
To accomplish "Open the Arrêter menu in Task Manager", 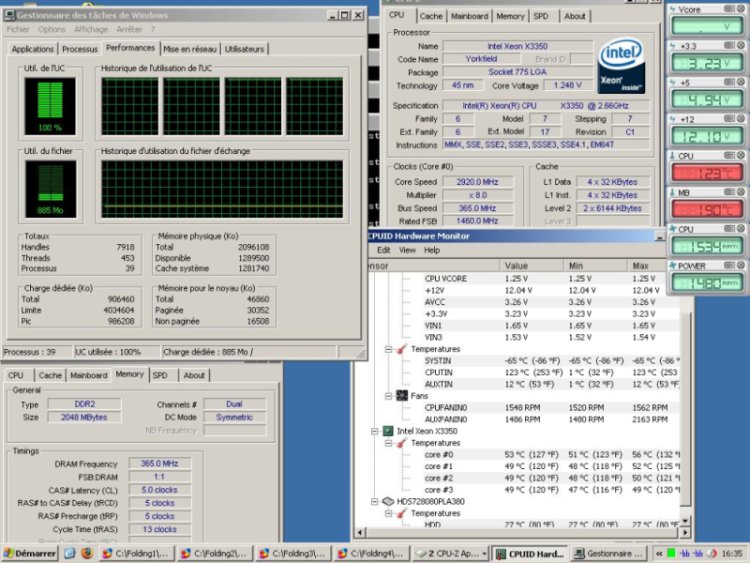I will [129, 29].
